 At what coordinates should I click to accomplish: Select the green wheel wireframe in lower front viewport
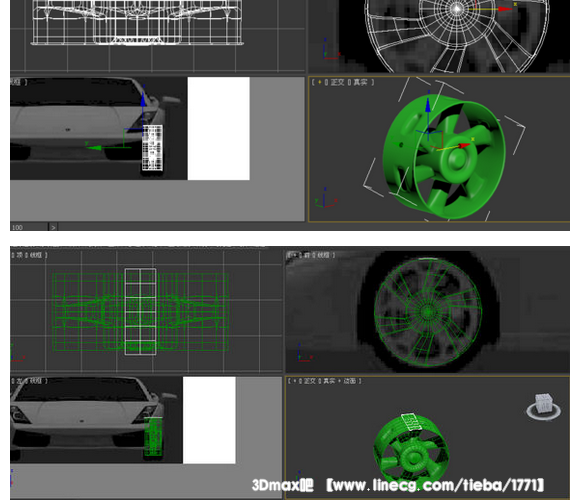point(428,312)
